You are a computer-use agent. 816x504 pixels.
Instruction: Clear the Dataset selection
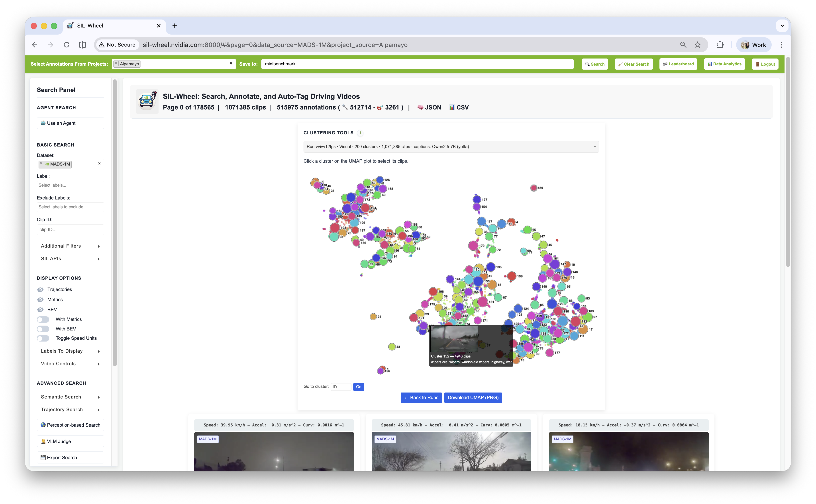99,164
